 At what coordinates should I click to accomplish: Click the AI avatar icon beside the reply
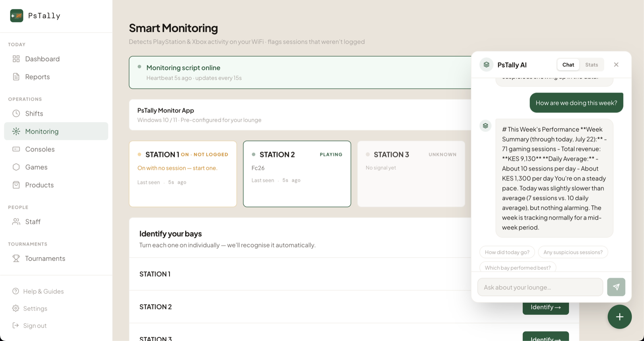(x=485, y=126)
